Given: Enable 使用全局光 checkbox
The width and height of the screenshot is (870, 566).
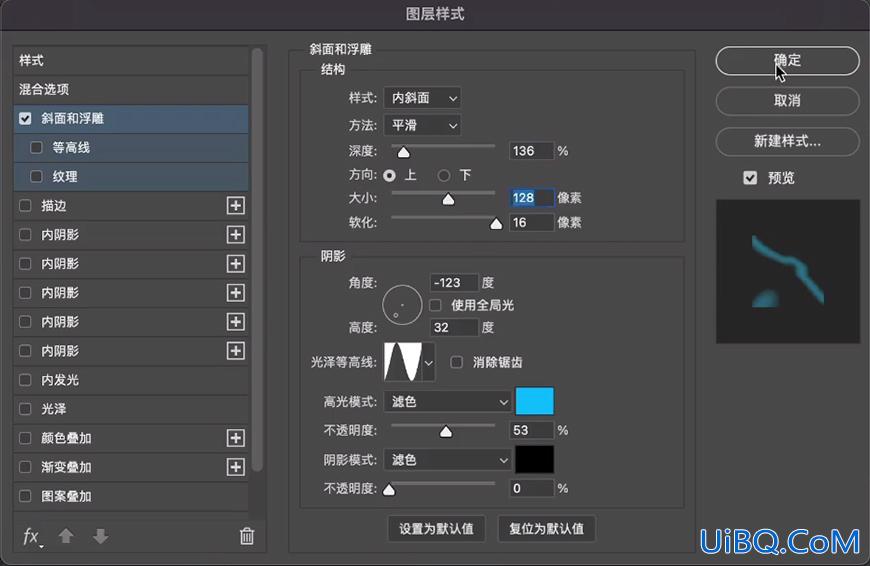Looking at the screenshot, I should (436, 305).
